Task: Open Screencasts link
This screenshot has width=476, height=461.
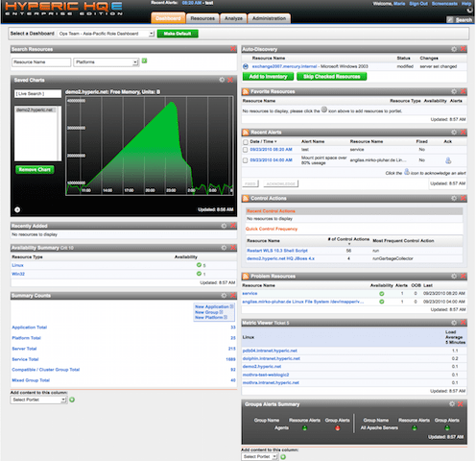Action: [x=444, y=4]
